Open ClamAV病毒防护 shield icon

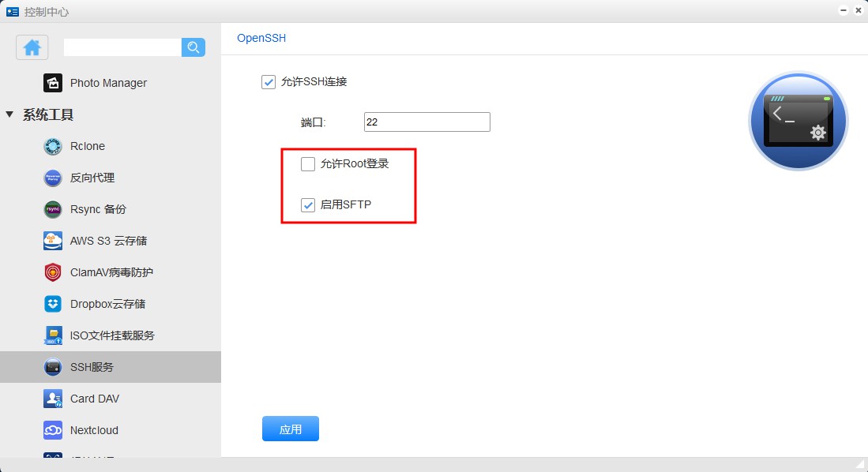point(53,272)
